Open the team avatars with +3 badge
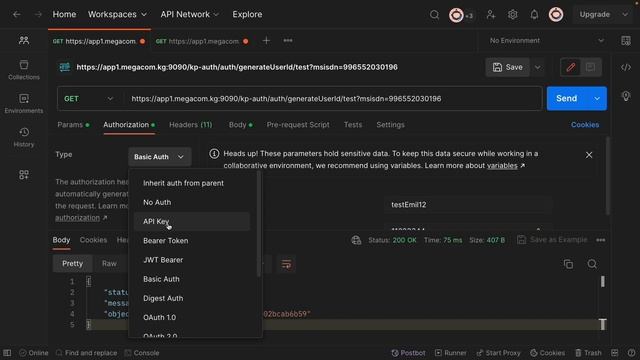 click(461, 15)
